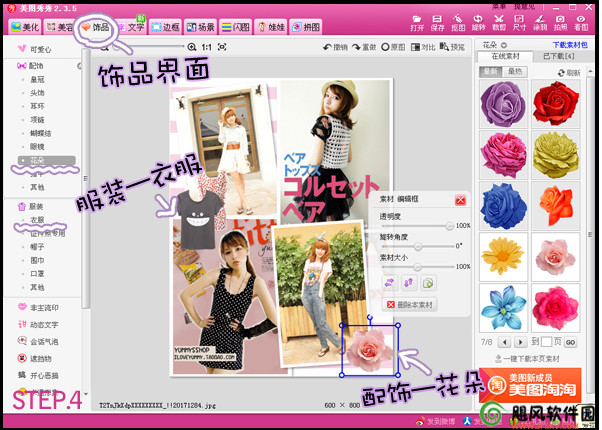This screenshot has width=602, height=430.
Task: Click the 1:1 actual size icon
Action: [x=206, y=47]
